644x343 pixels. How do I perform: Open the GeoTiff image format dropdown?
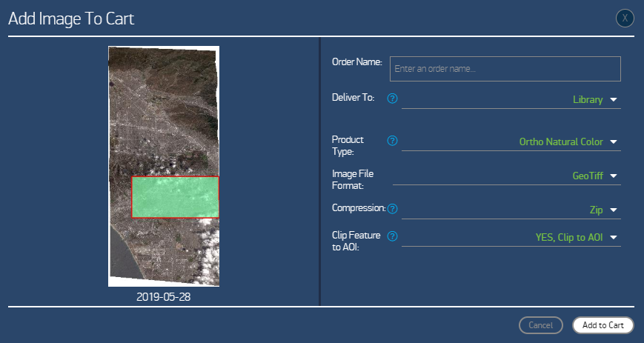coord(507,176)
